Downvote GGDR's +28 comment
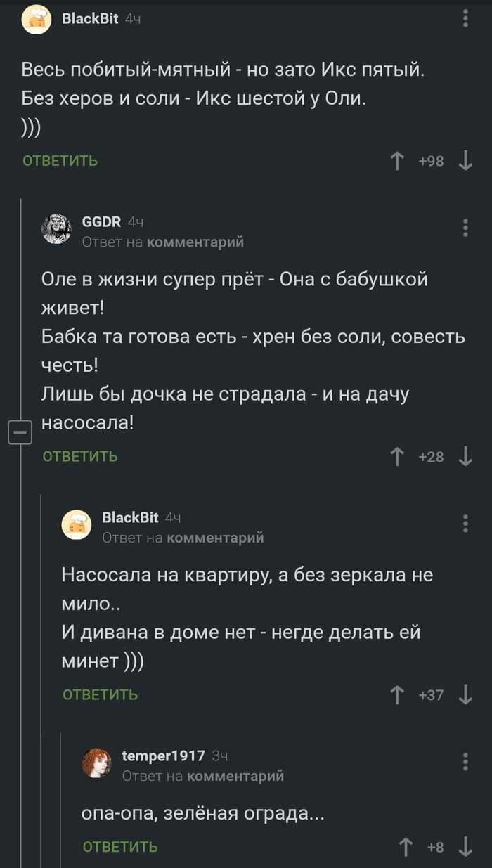 coord(465,457)
